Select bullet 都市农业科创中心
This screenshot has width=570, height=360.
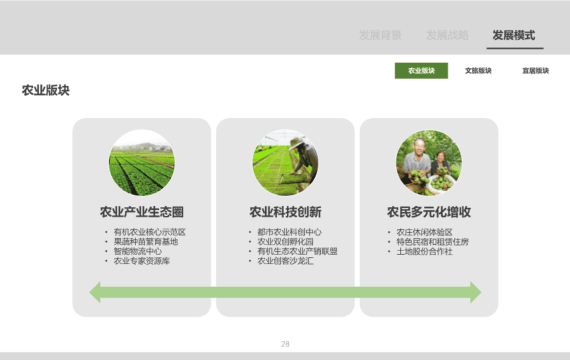pos(289,232)
